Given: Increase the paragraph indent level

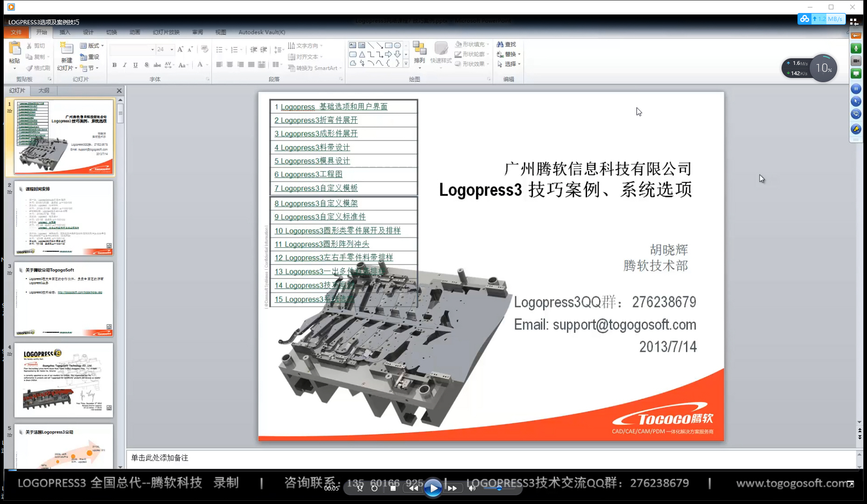Looking at the screenshot, I should tap(264, 49).
